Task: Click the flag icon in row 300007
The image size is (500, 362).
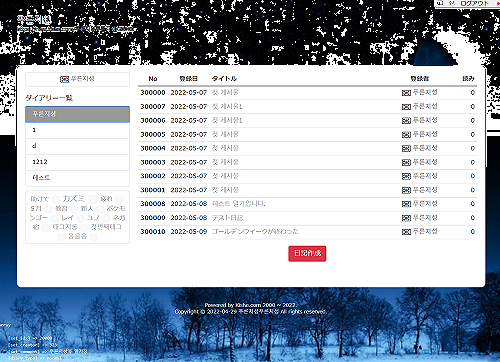Action: pyautogui.click(x=406, y=107)
